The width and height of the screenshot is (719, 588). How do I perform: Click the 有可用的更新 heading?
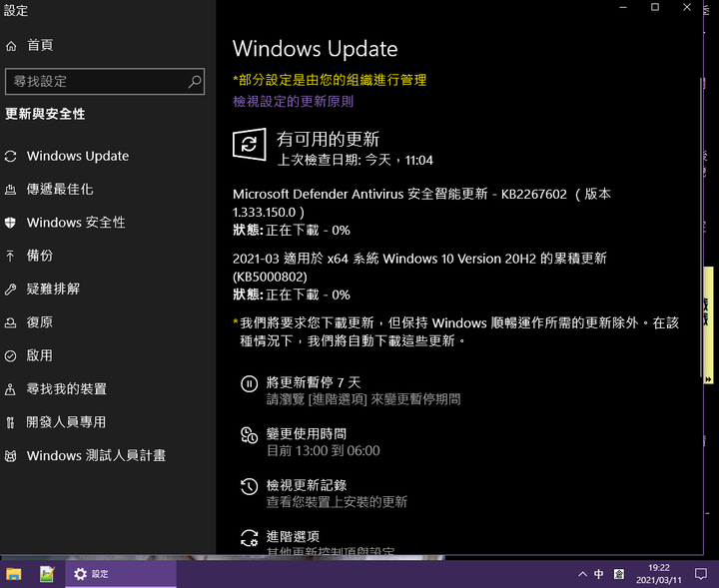tap(328, 140)
